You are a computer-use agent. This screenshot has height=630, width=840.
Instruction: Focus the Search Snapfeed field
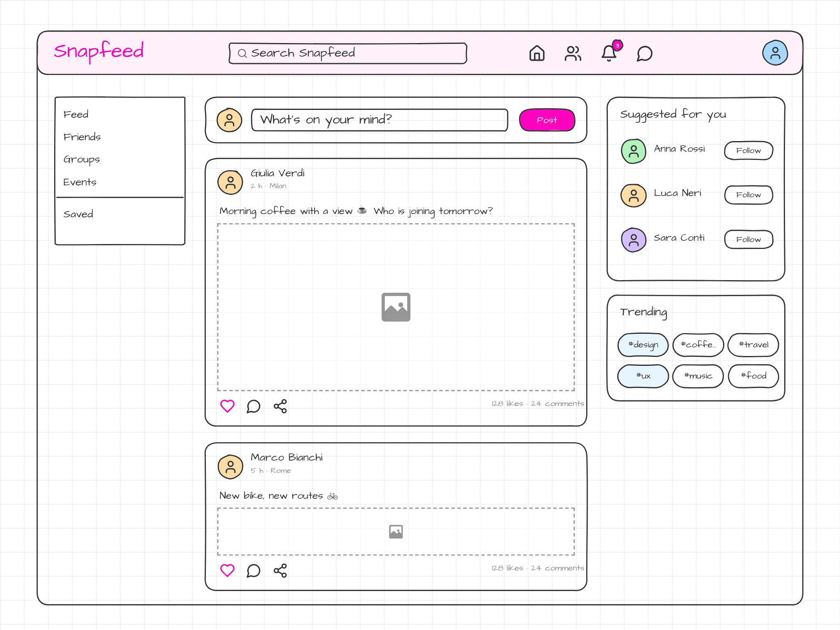pos(348,53)
